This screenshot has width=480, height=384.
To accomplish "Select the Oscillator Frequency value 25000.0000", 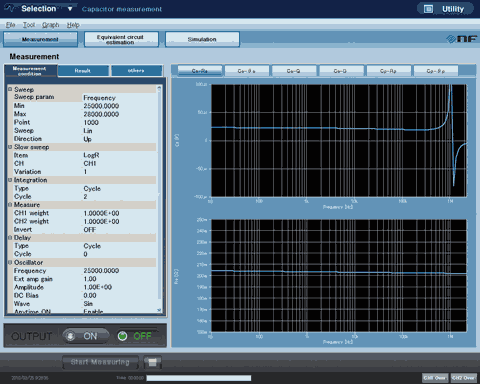I will (101, 271).
